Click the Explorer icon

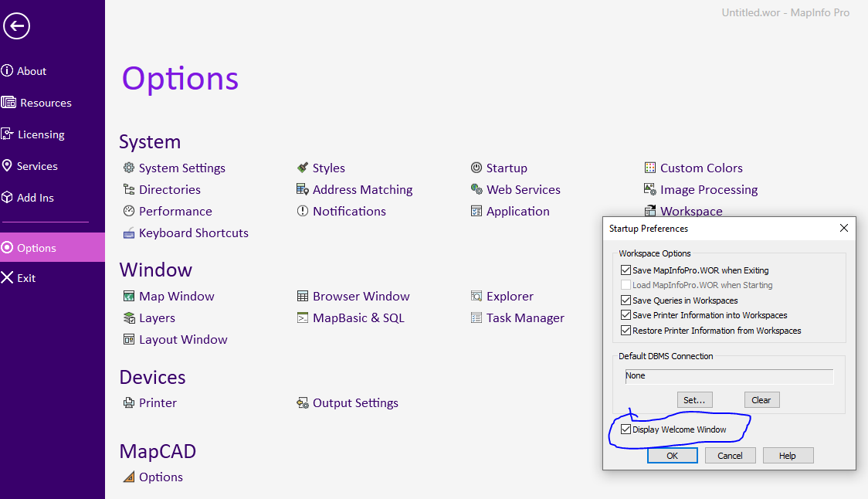pos(476,297)
